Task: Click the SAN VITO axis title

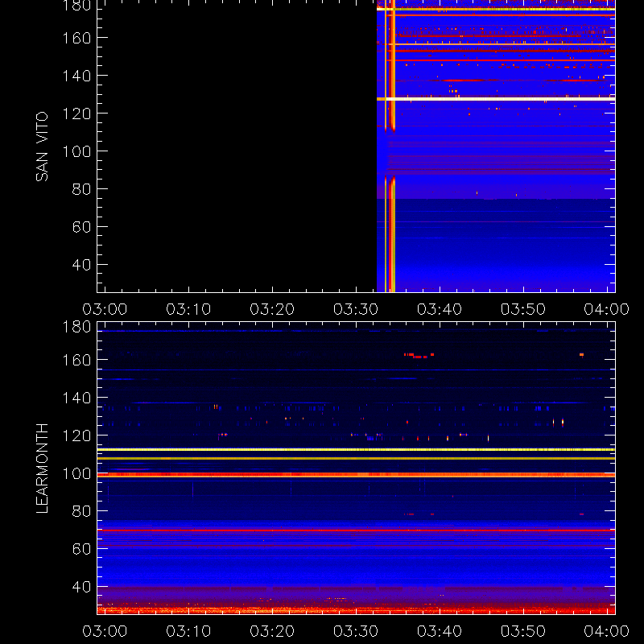Action: (42, 147)
